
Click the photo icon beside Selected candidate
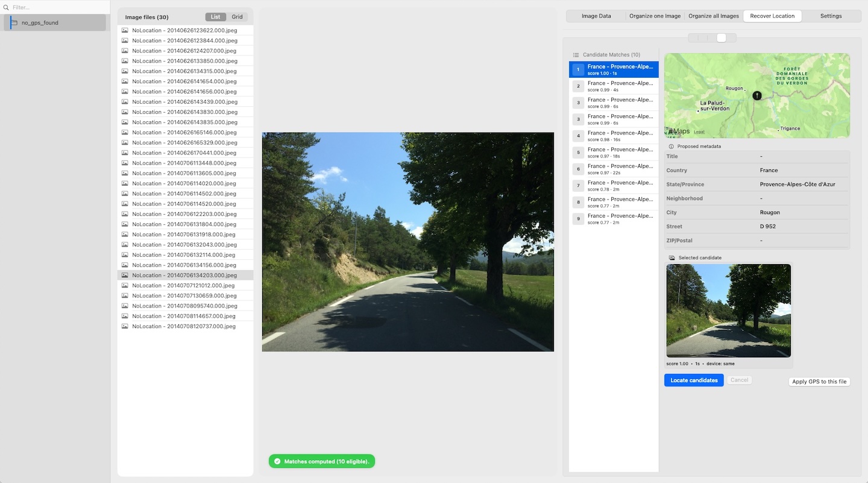(x=671, y=258)
